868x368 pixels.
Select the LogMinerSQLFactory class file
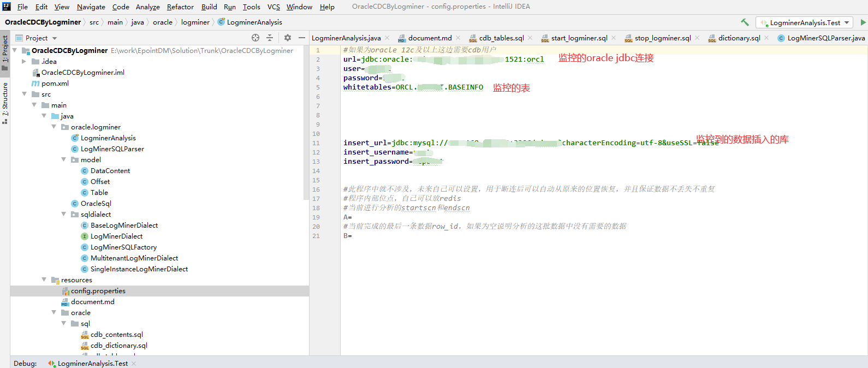click(123, 247)
